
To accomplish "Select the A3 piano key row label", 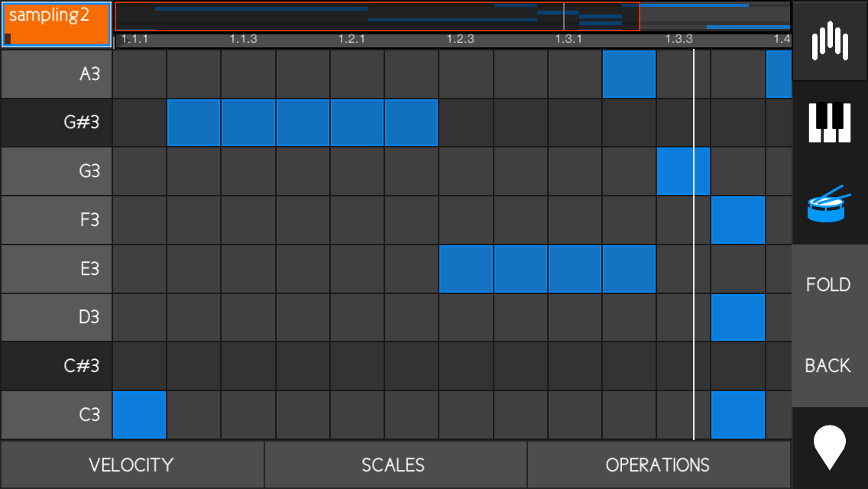I will (x=57, y=73).
